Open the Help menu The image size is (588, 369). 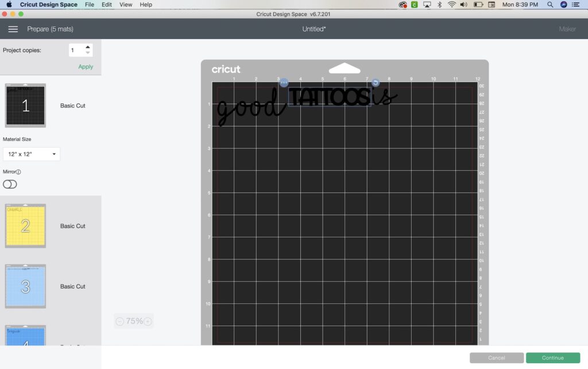(146, 5)
